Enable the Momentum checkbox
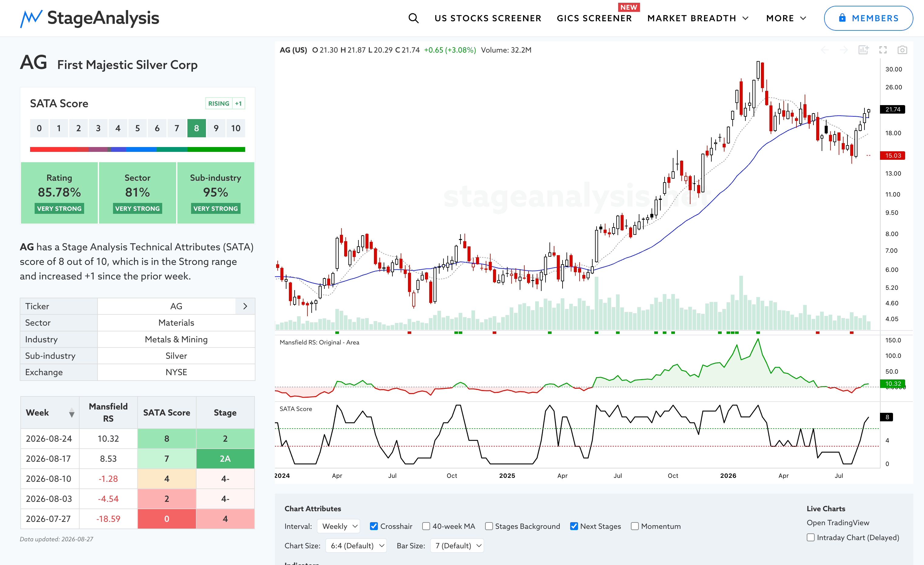The image size is (924, 565). 635,526
